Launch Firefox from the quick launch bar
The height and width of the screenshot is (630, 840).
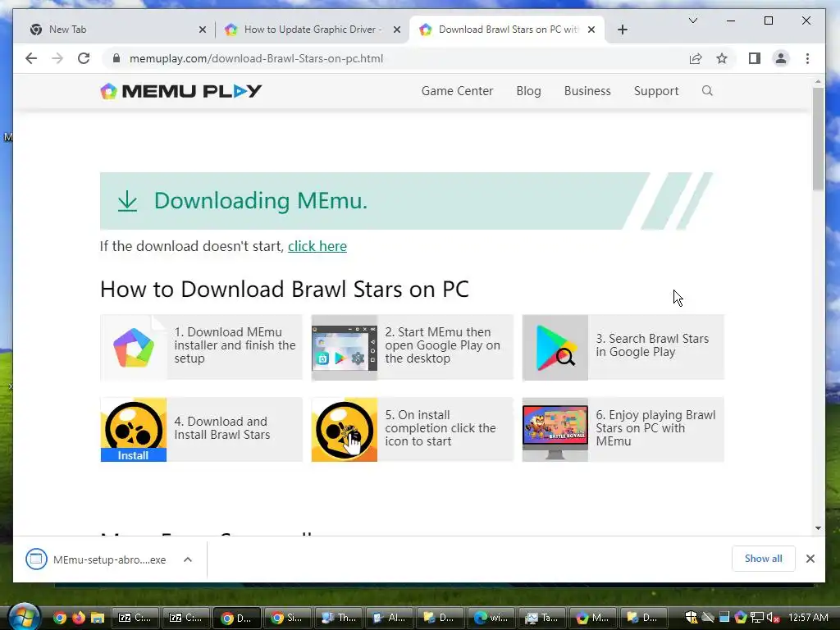tap(79, 618)
